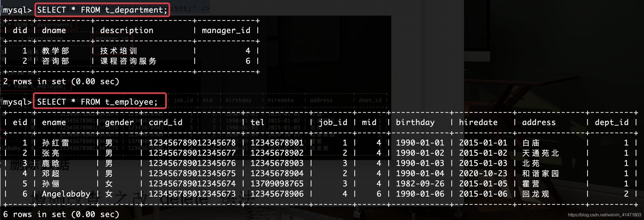This screenshot has width=644, height=220.
Task: Select the 'SELECT * FROM t_employee;' command text
Action: click(97, 102)
